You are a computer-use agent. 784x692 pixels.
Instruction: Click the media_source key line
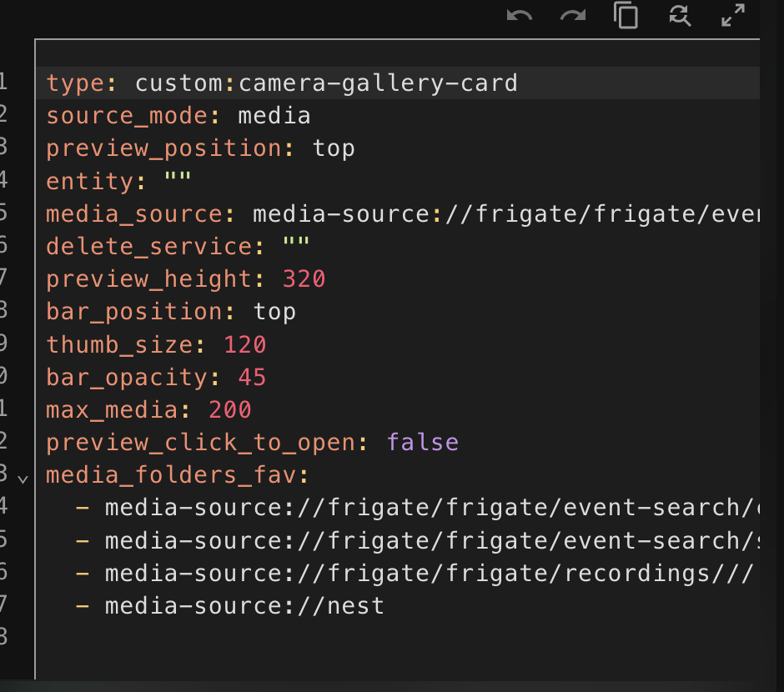pos(133,213)
